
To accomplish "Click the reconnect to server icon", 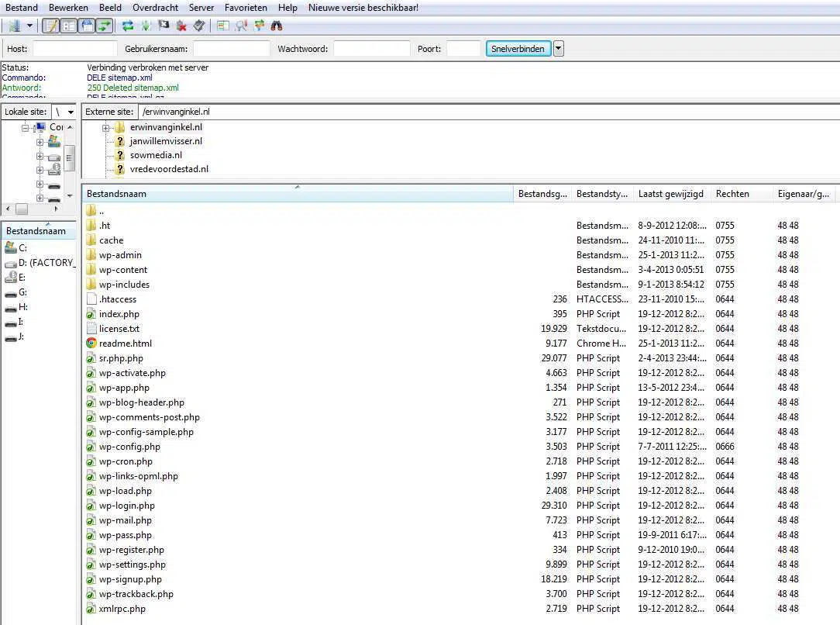I will pyautogui.click(x=199, y=26).
